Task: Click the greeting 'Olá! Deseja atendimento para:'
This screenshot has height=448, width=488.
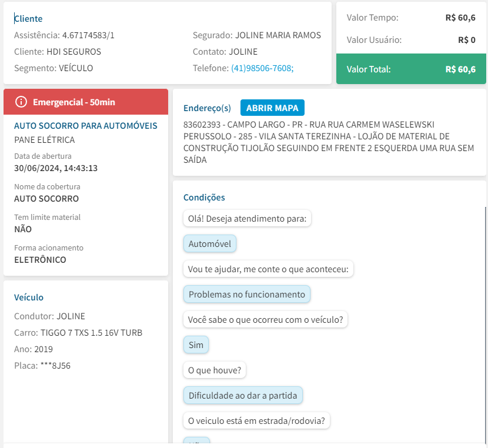Action: click(x=247, y=219)
